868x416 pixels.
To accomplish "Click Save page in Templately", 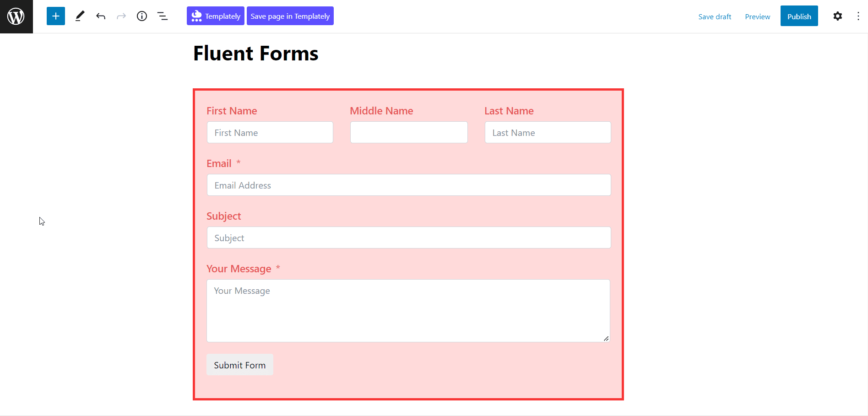I will coord(290,16).
